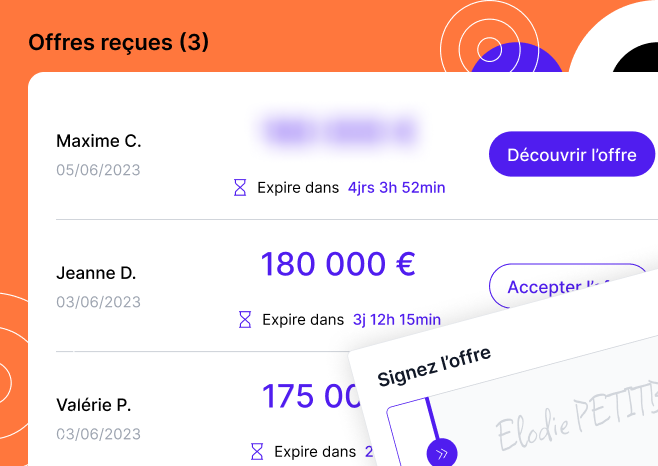
Task: Select the 03/06/2023 date under Jeanne
Action: (x=98, y=302)
